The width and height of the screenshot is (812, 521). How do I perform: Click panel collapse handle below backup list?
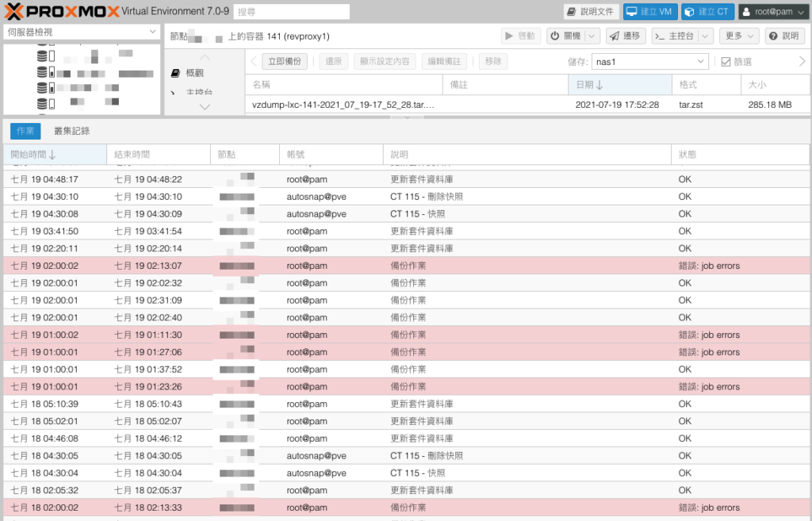point(407,117)
